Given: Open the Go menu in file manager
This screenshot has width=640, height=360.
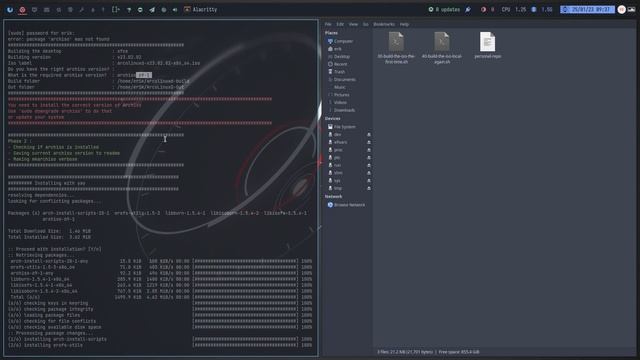Looking at the screenshot, I should tap(366, 24).
